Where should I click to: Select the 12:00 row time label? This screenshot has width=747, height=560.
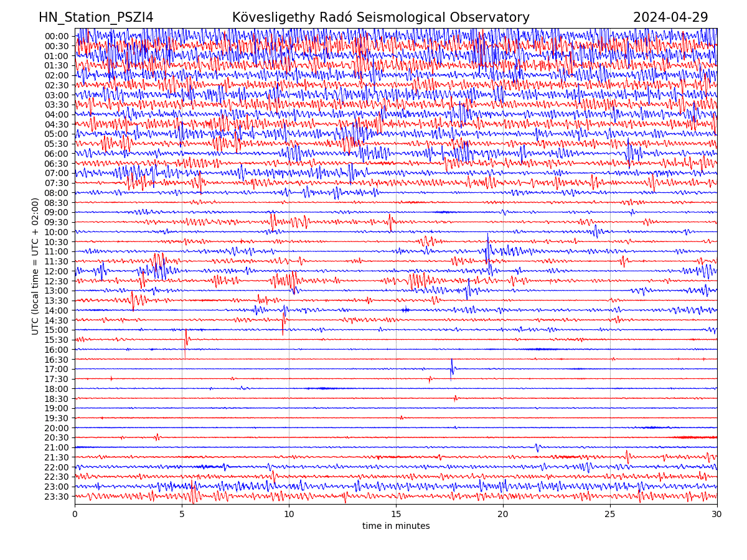coord(56,271)
